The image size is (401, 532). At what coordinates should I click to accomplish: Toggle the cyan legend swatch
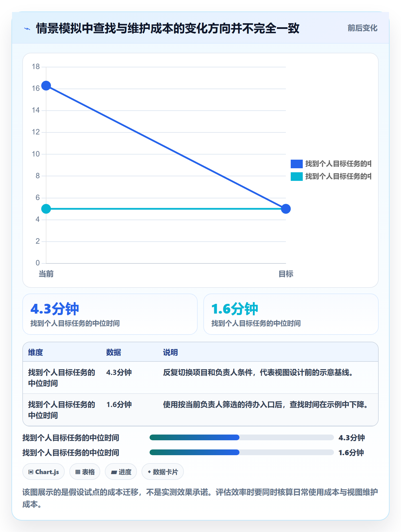pos(296,176)
